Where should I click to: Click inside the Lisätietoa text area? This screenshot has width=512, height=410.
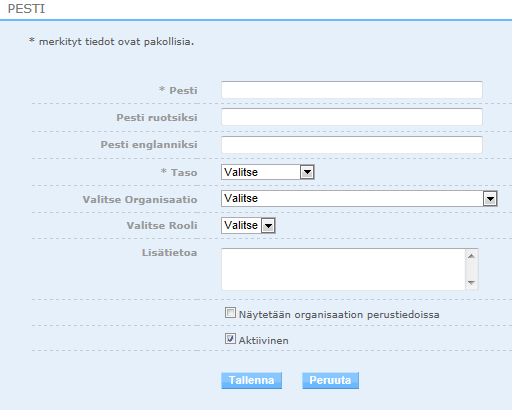(343, 269)
